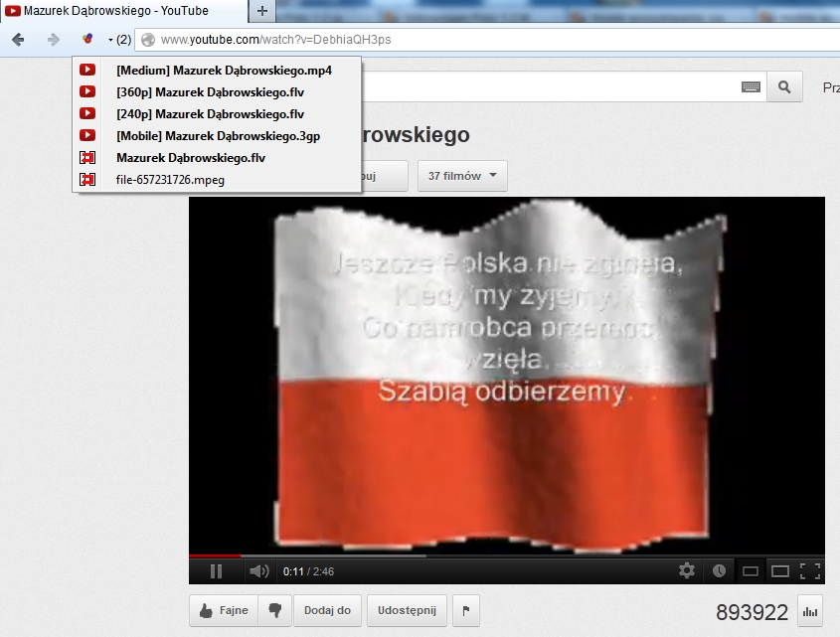Go back using the browser back arrow
840x637 pixels.
tap(18, 40)
